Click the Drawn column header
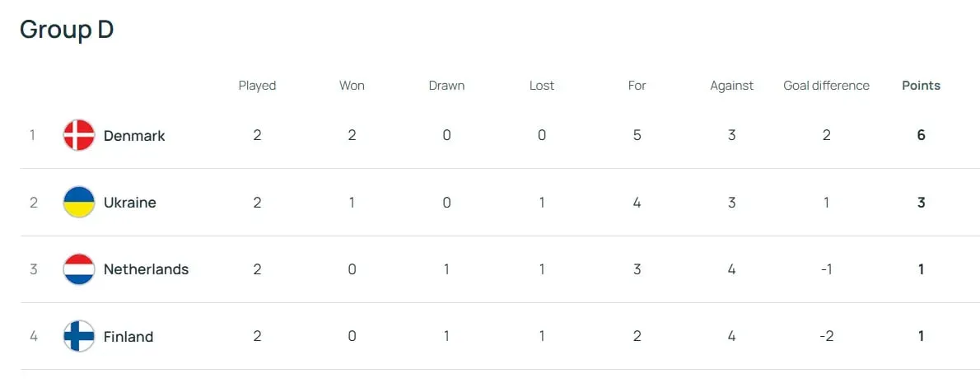Screen dimensions: 980x383 pyautogui.click(x=447, y=86)
